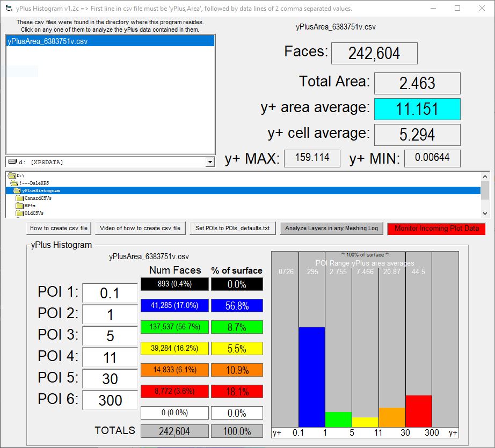
Task: Click red Monitor Incoming Plot Data button
Action: click(x=436, y=228)
